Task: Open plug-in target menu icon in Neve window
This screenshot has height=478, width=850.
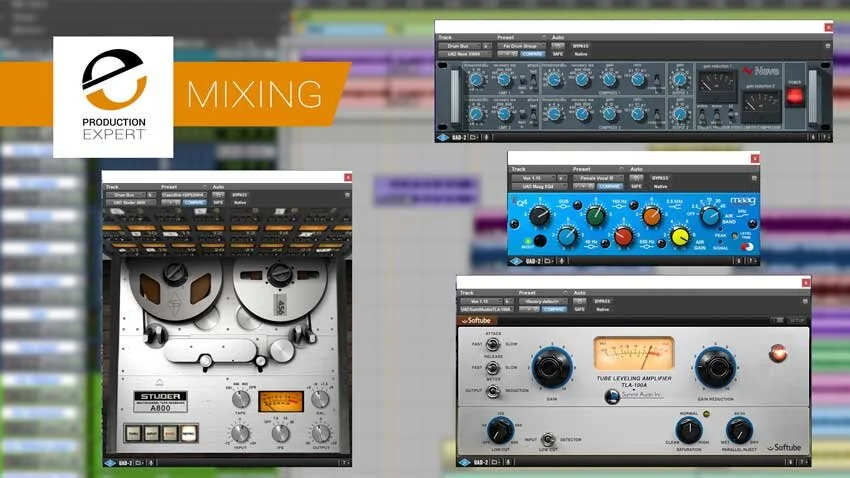Action: coord(828,47)
